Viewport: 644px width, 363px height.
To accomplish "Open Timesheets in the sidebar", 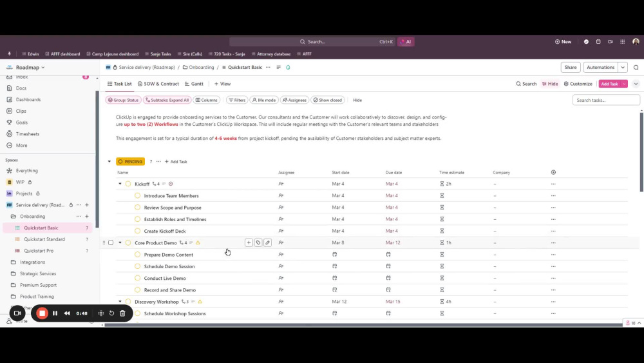I will pyautogui.click(x=28, y=134).
